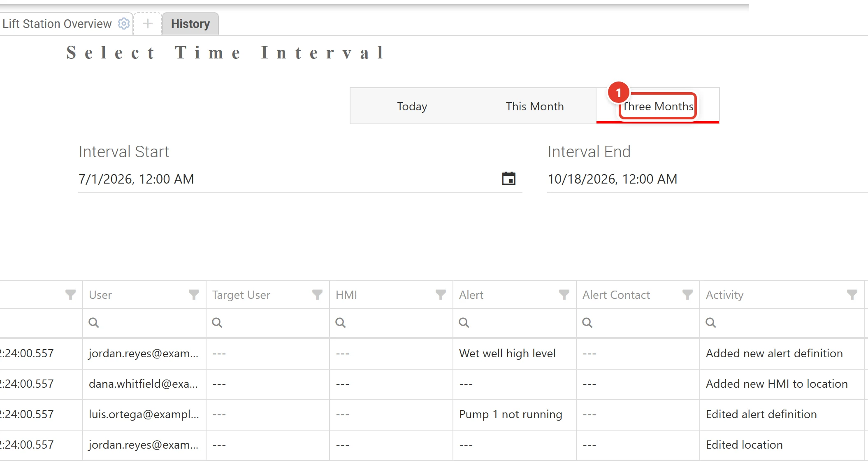Filter the Alert Contact column
The image size is (868, 461).
coord(687,295)
